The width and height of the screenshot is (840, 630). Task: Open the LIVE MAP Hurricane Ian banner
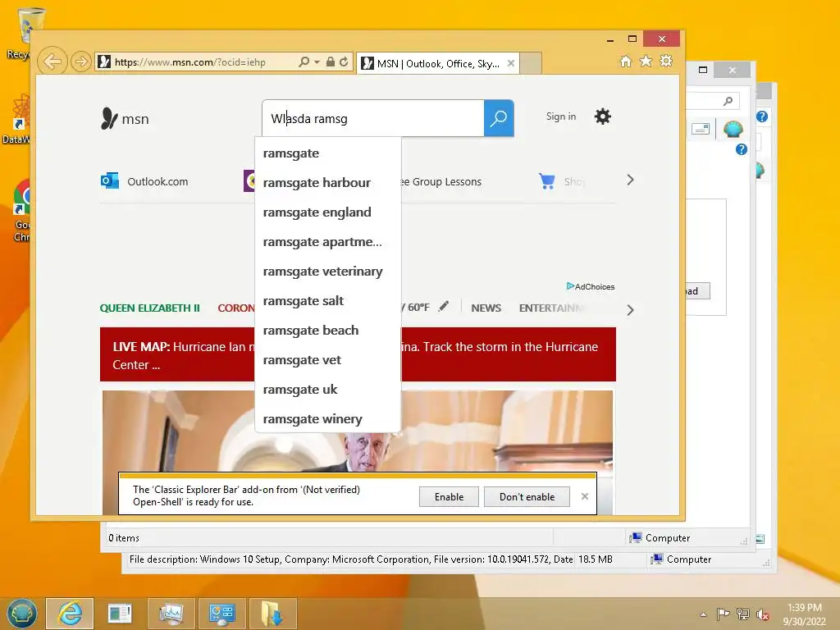click(358, 354)
